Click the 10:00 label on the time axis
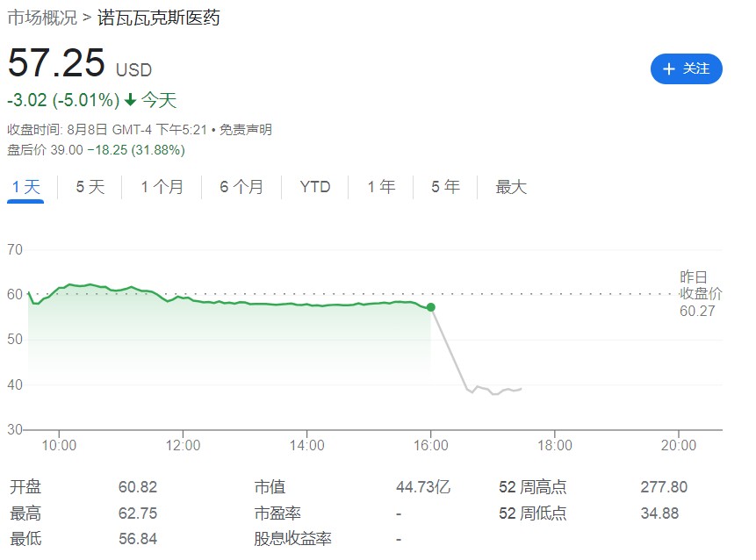 (59, 445)
